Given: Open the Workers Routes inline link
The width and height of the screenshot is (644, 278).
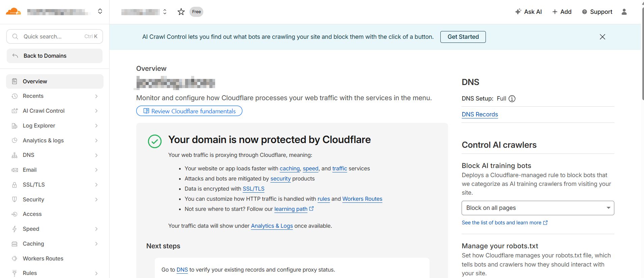Looking at the screenshot, I should [x=362, y=199].
